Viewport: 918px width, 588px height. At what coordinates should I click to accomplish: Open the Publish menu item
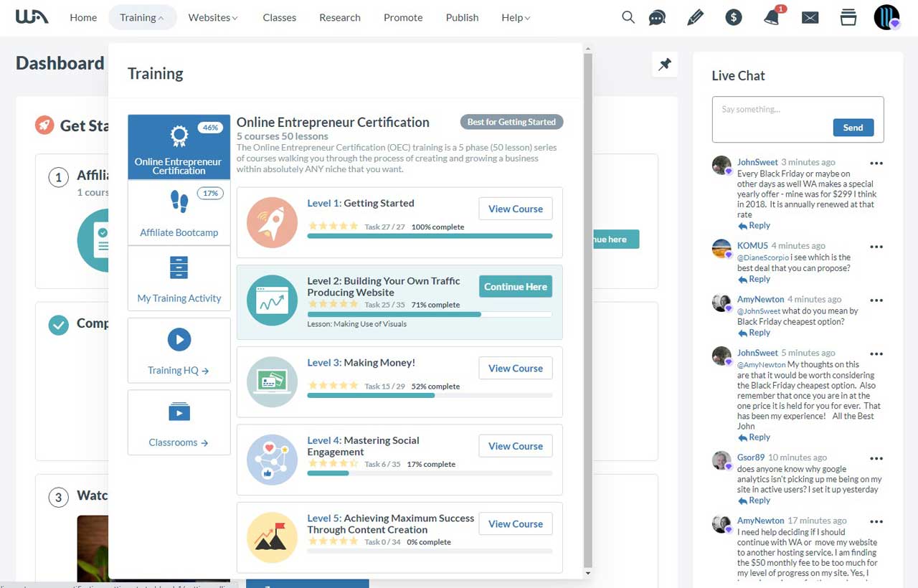click(x=462, y=17)
